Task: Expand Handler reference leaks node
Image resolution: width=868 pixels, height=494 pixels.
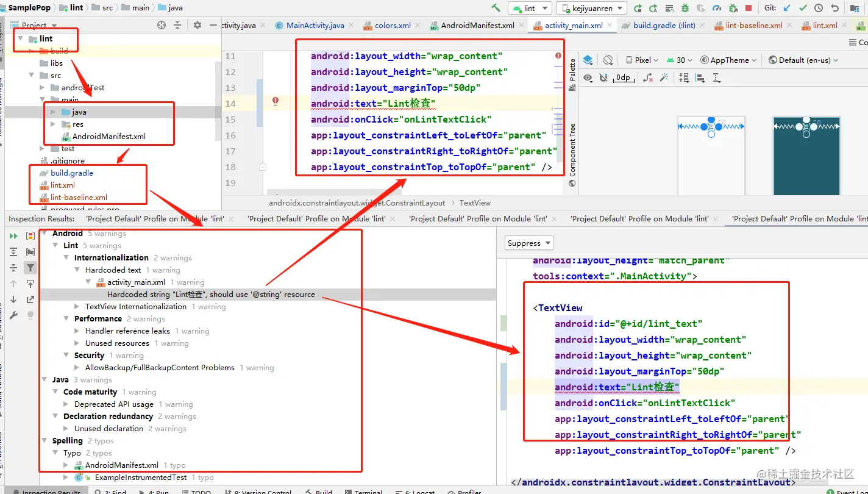Action: coord(77,331)
